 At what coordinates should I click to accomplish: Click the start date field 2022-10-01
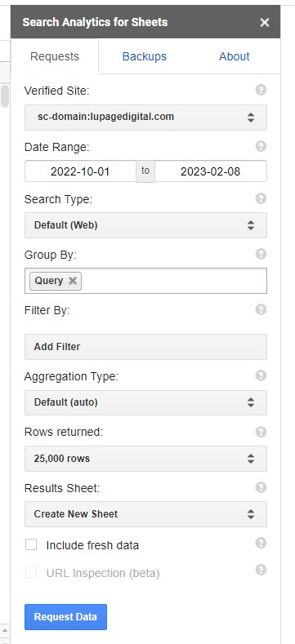click(x=80, y=171)
